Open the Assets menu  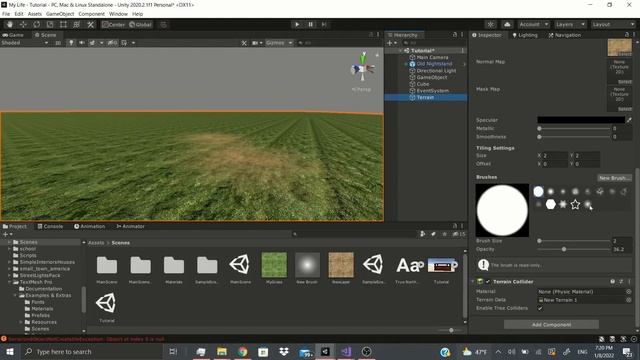pyautogui.click(x=35, y=14)
